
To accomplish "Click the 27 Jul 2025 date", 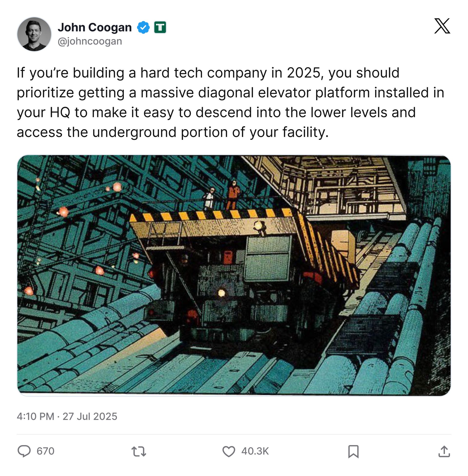I will (x=90, y=416).
